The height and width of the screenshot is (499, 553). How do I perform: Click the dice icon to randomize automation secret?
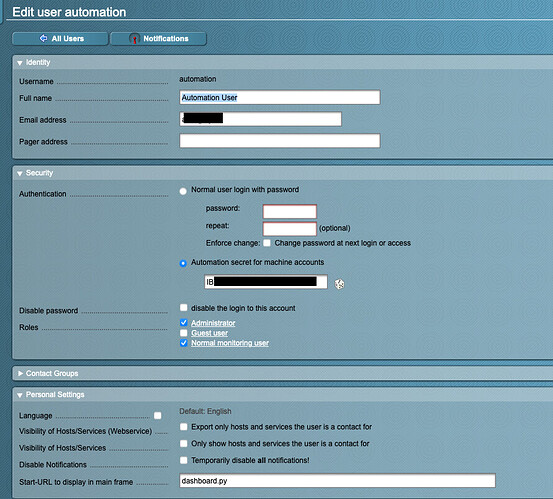click(339, 284)
